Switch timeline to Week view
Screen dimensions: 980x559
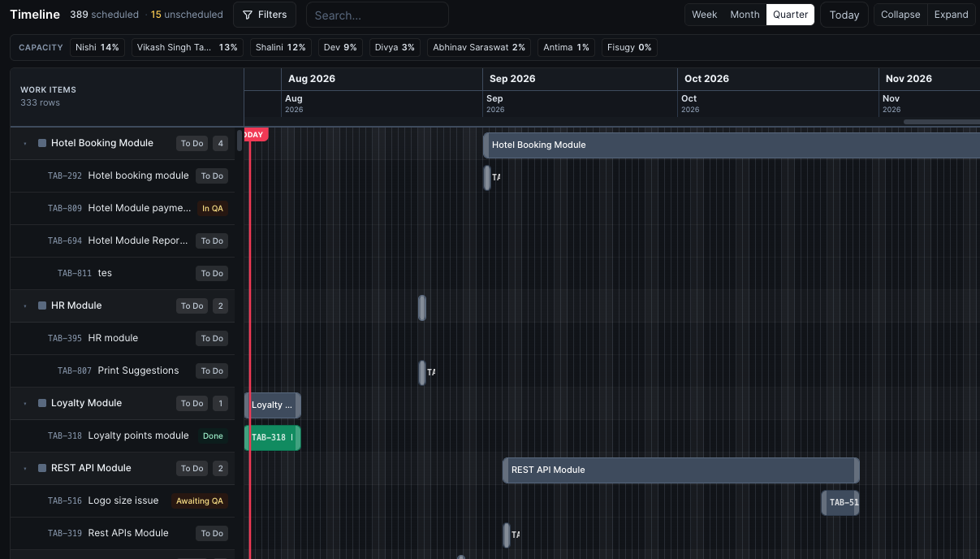704,15
